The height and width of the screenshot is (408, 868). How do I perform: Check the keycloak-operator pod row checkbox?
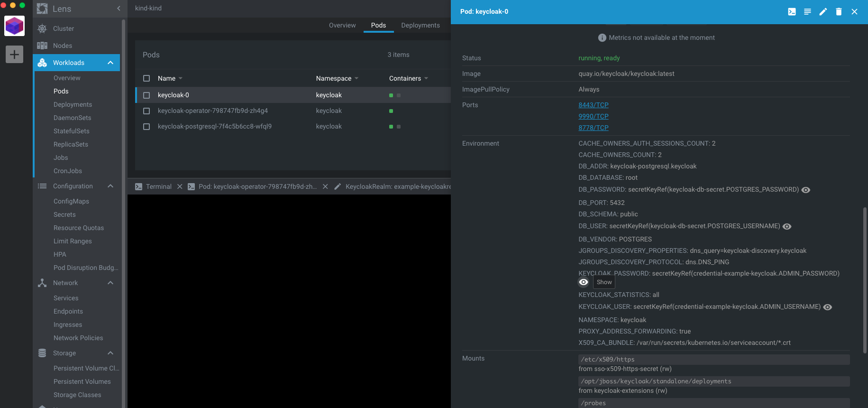[146, 111]
